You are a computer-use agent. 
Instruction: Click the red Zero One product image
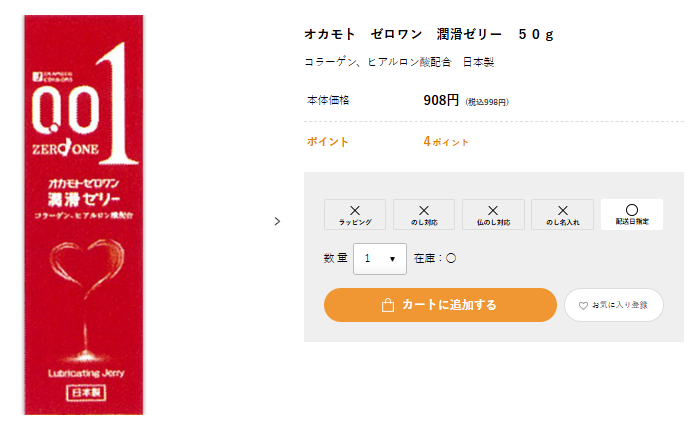tap(84, 215)
